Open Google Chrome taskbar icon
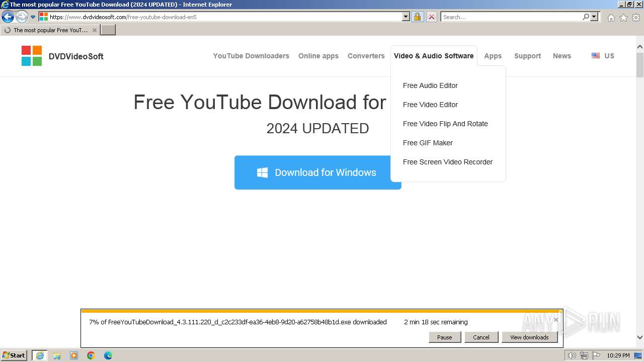The image size is (644, 362). click(91, 355)
